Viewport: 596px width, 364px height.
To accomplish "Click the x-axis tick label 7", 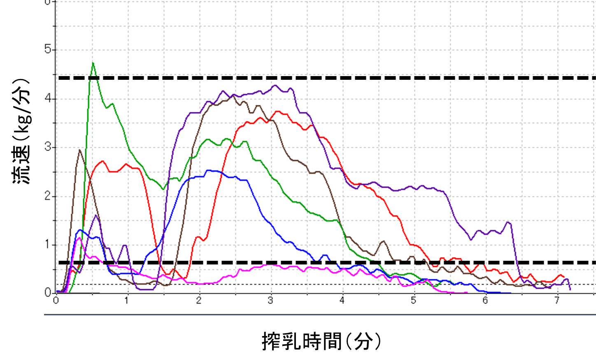I will [556, 301].
